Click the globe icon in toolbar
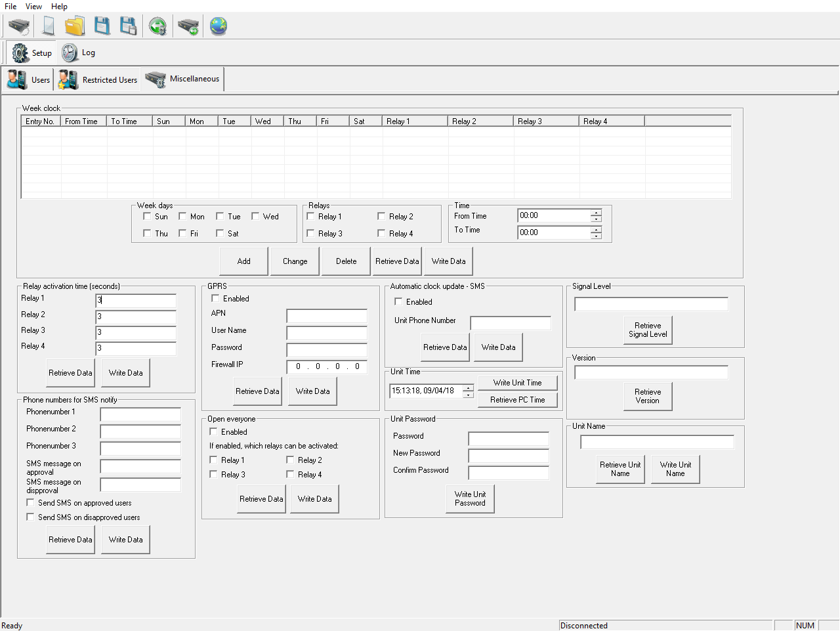The width and height of the screenshot is (840, 631). click(x=219, y=26)
